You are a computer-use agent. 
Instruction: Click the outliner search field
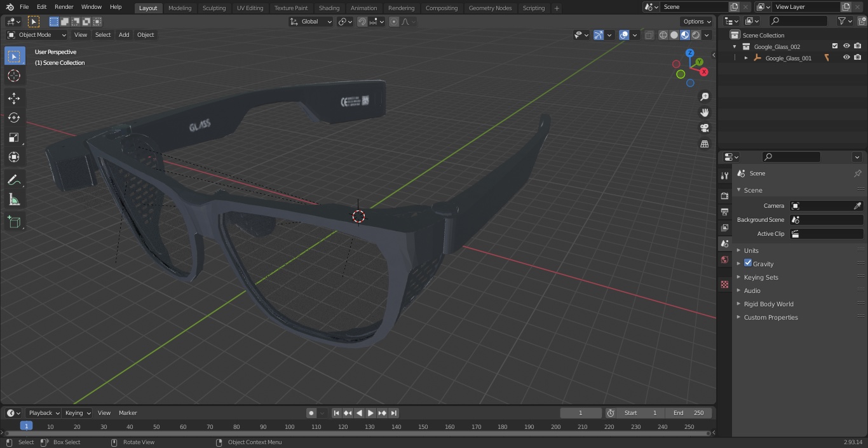798,21
